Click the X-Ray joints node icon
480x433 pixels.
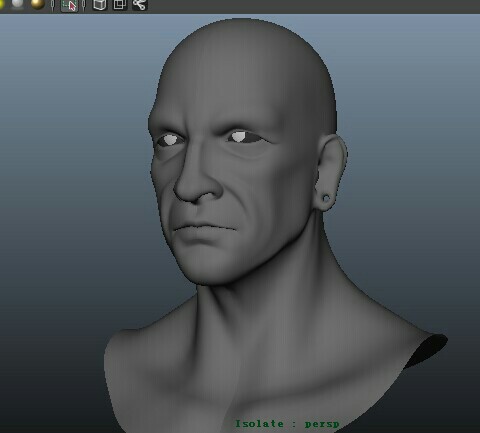coord(140,4)
